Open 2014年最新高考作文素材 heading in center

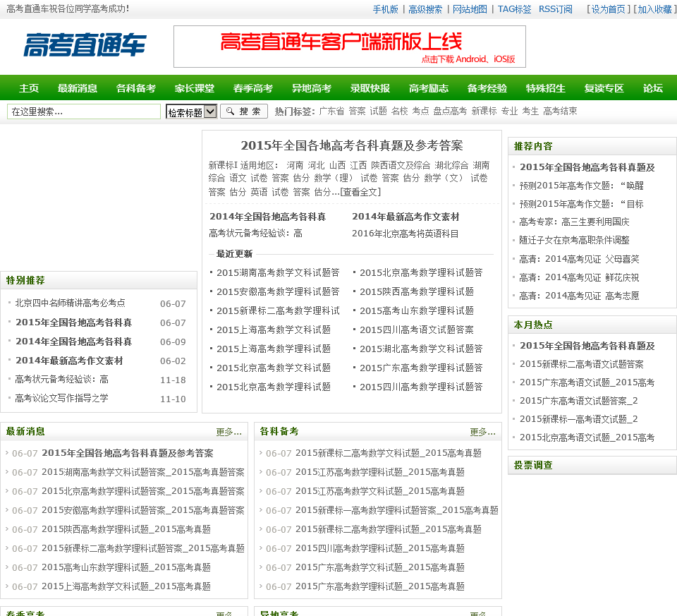[x=406, y=217]
